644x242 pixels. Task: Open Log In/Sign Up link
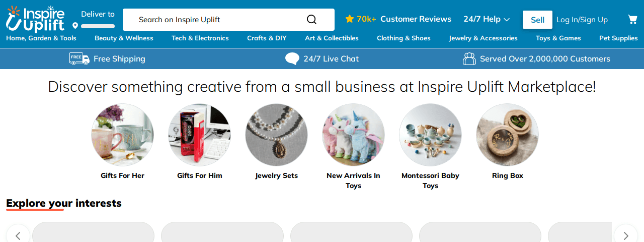(x=582, y=20)
